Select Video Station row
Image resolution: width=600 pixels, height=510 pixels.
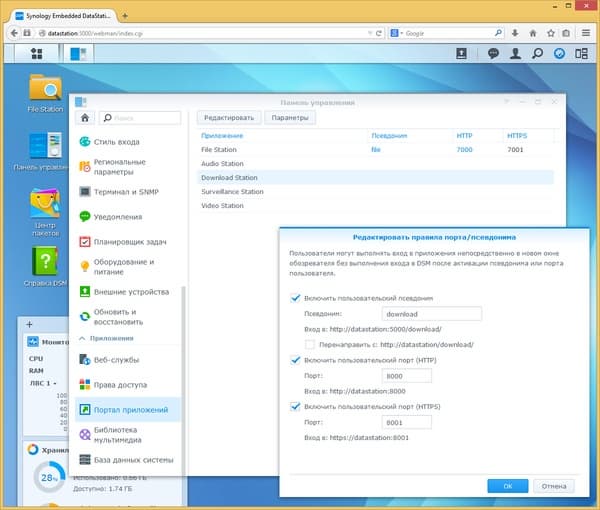[x=375, y=205]
